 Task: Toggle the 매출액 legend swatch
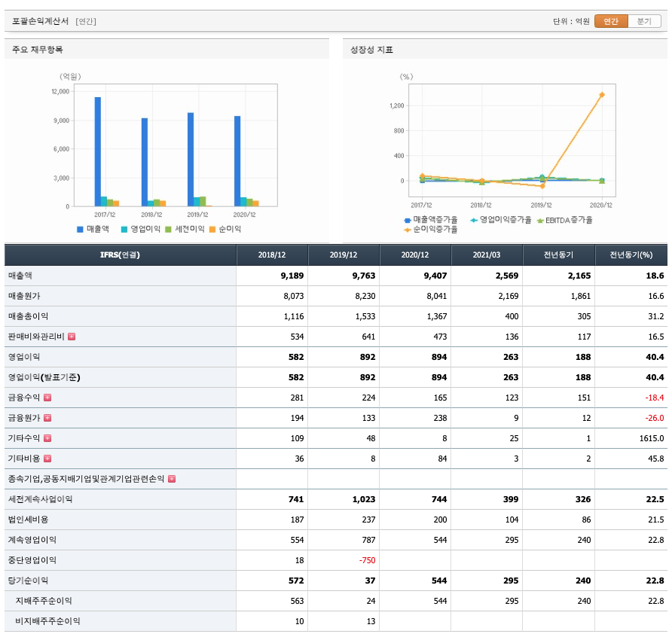(x=80, y=229)
